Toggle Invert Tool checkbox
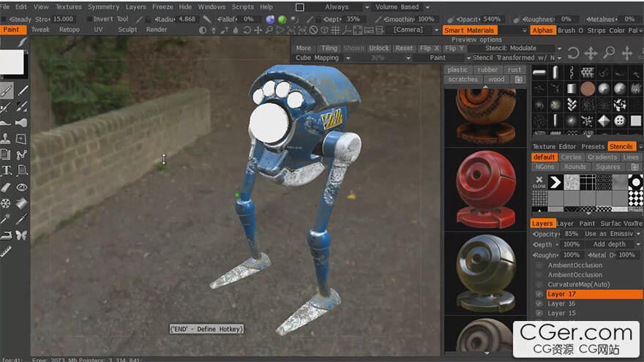This screenshot has height=362, width=644. click(89, 19)
